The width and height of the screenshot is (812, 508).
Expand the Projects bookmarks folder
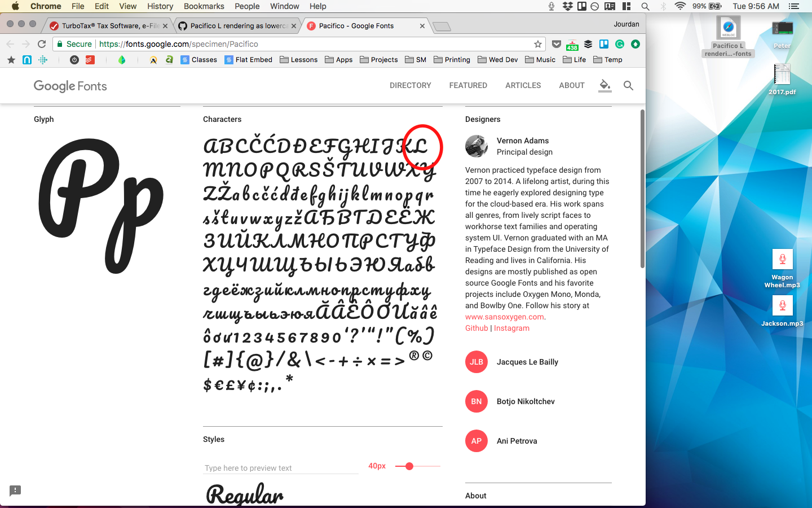click(378, 59)
